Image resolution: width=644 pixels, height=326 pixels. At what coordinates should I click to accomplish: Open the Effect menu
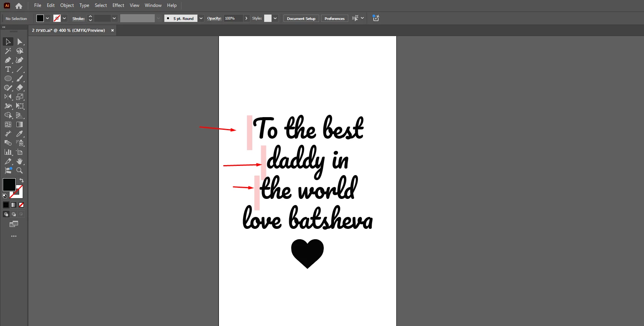click(x=118, y=5)
